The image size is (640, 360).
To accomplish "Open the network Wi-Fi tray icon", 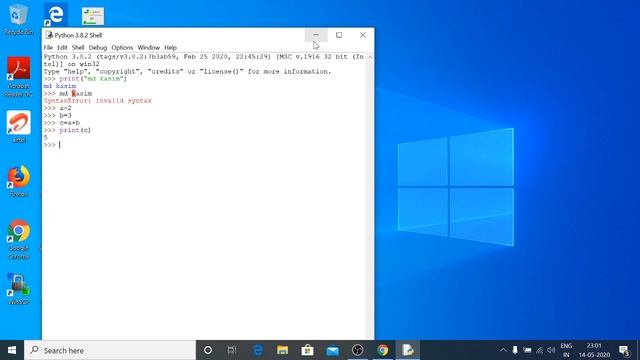I will (539, 350).
